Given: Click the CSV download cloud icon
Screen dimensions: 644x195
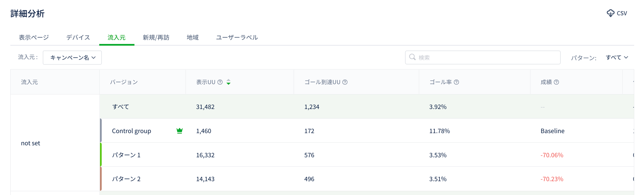Looking at the screenshot, I should [610, 13].
